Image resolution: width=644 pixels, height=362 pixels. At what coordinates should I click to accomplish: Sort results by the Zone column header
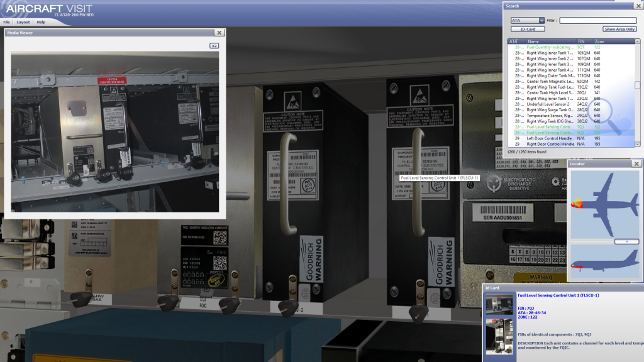pos(613,41)
